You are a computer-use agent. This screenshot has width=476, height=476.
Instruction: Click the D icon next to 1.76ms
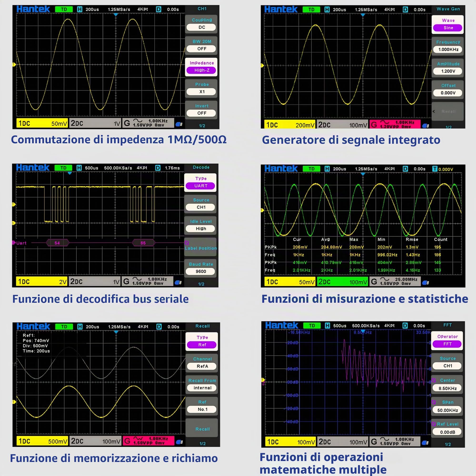pyautogui.click(x=158, y=168)
